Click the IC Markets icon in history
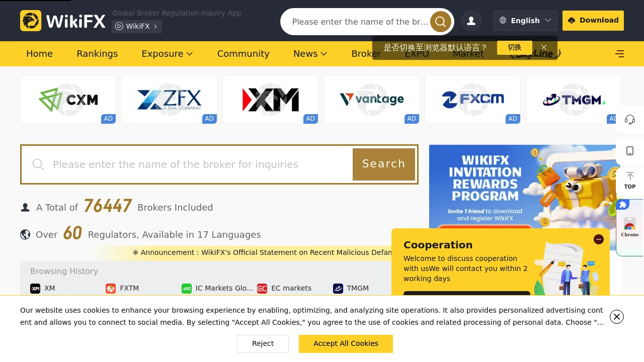The width and height of the screenshot is (644, 362). pos(187,289)
